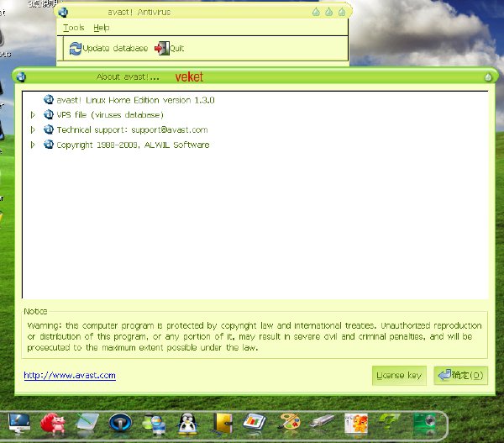Close avast! Antivirus window with last droplet
The image size is (504, 443).
tap(342, 13)
